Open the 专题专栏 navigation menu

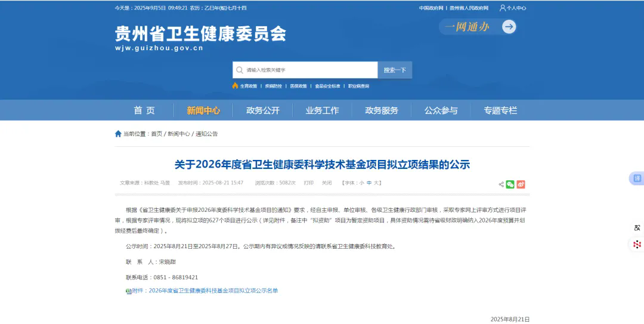click(x=500, y=110)
